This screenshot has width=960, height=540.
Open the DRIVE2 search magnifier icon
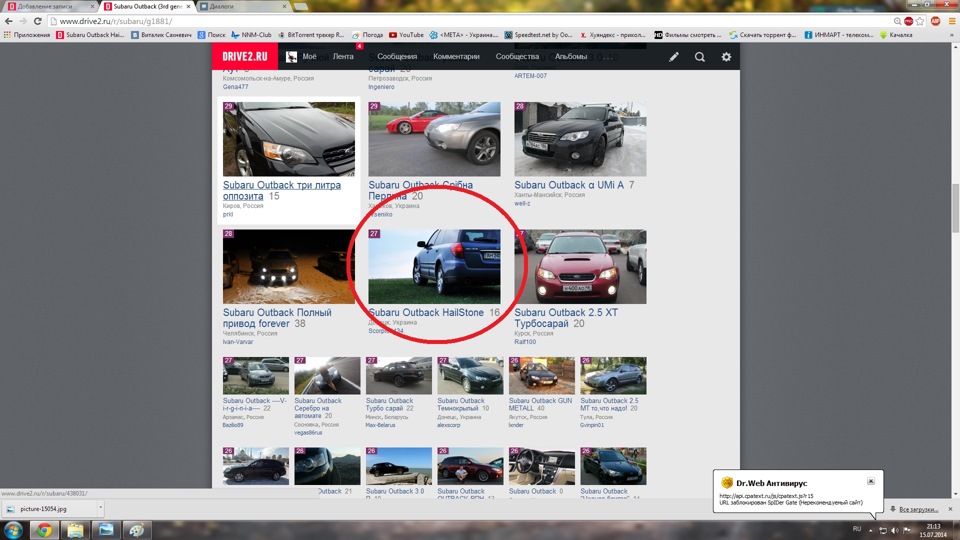700,56
